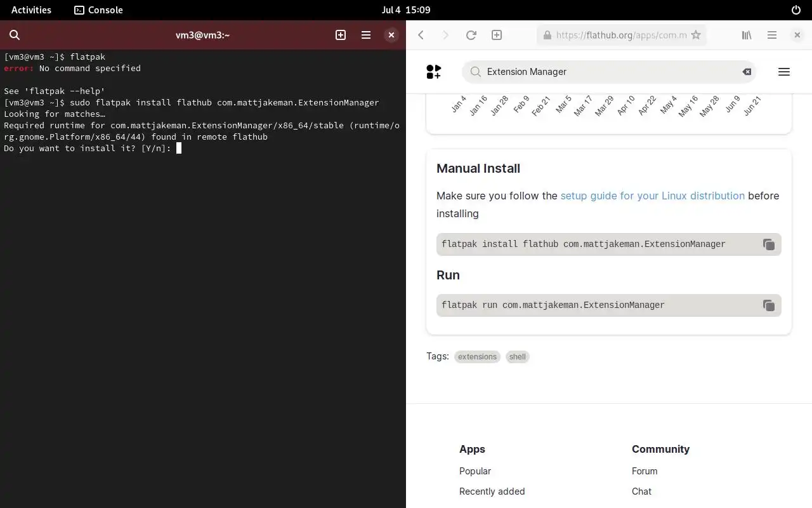
Task: Open the Flathub site hamburger menu
Action: pos(784,72)
